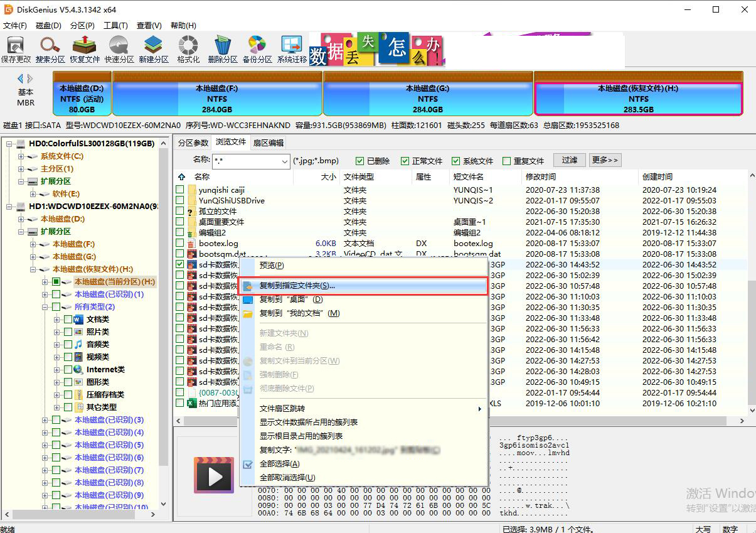Viewport: 756px width, 533px height.
Task: Click the Internet类 globe icon
Action: tap(78, 370)
